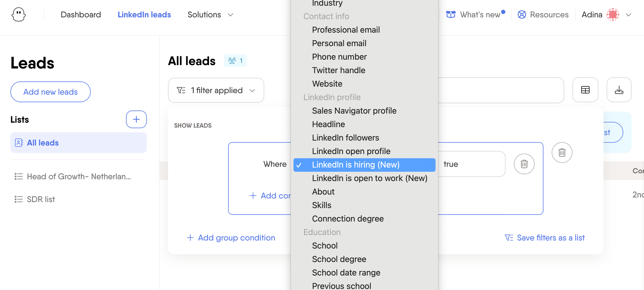Click the download export icon top right
This screenshot has height=290, width=644.
coord(619,90)
